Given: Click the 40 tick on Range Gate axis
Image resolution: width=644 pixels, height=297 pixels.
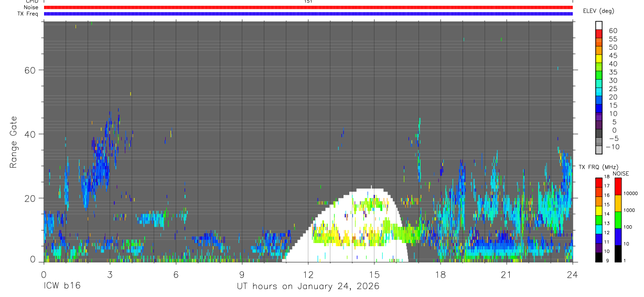Looking at the screenshot, I should pos(30,134).
